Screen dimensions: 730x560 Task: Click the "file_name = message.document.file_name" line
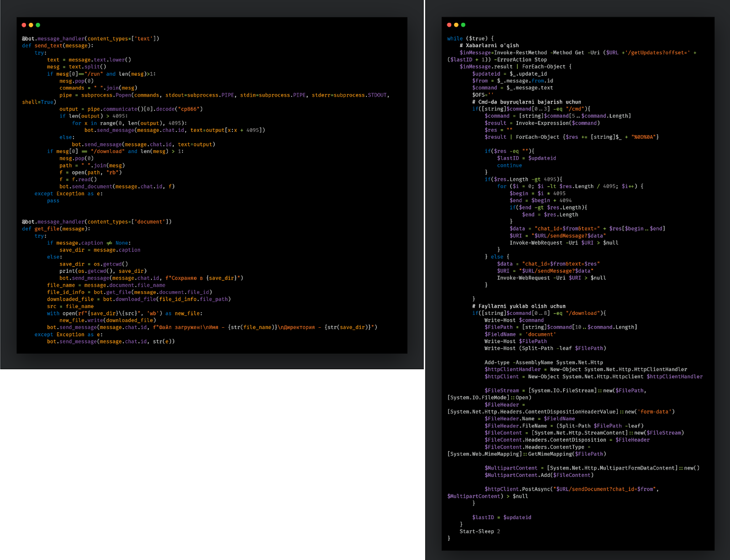[x=106, y=285]
